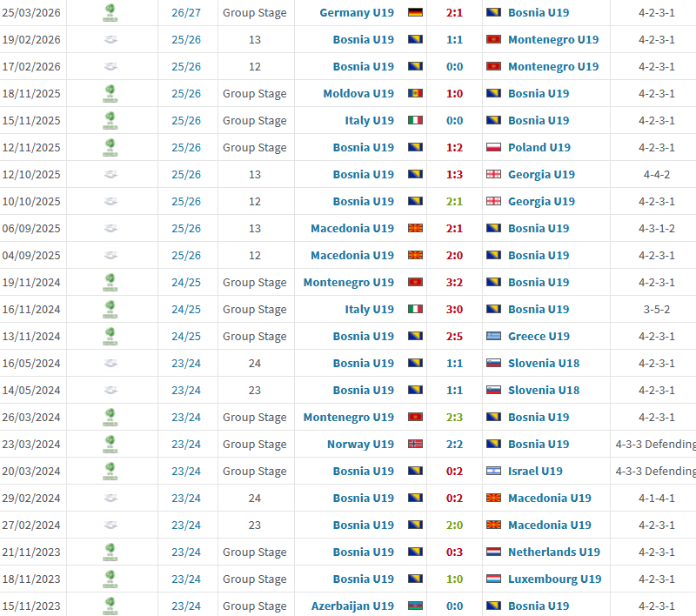Open Moldova U19 team link
This screenshot has height=616, width=696.
pyautogui.click(x=358, y=94)
